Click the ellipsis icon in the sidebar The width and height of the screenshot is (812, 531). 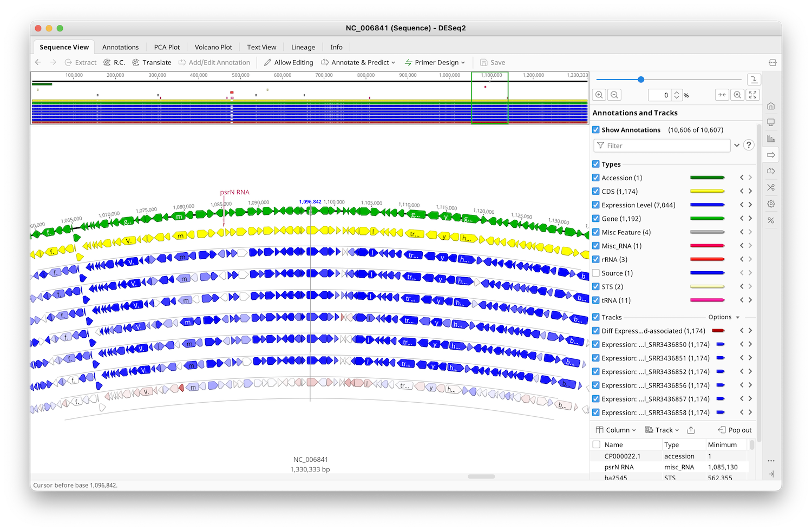(x=771, y=461)
